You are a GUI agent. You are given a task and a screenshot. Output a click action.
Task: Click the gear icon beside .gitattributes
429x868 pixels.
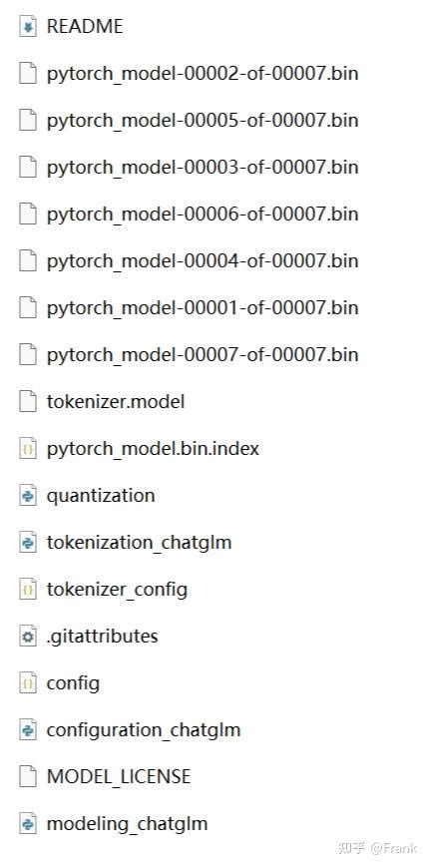click(28, 637)
